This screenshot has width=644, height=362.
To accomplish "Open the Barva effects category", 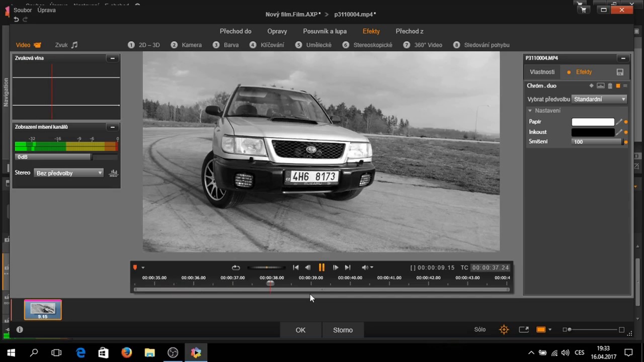I will (226, 45).
